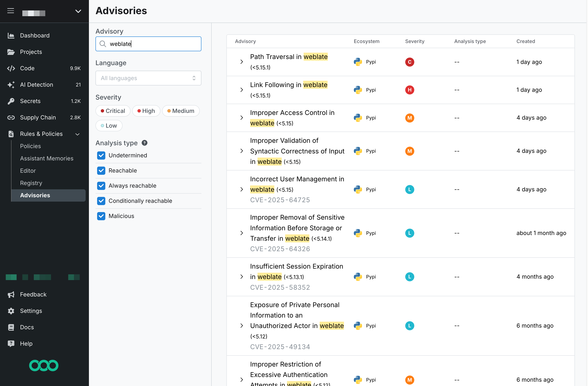
Task: Click the hamburger menu icon
Action: click(x=11, y=11)
